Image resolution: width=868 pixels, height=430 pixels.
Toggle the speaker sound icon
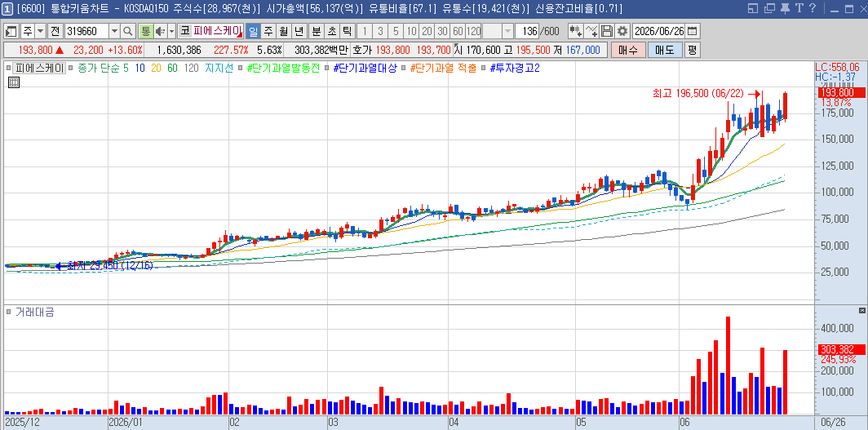159,31
